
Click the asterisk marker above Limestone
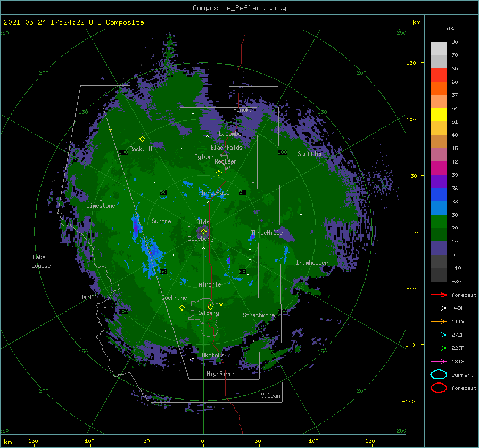pos(101,201)
